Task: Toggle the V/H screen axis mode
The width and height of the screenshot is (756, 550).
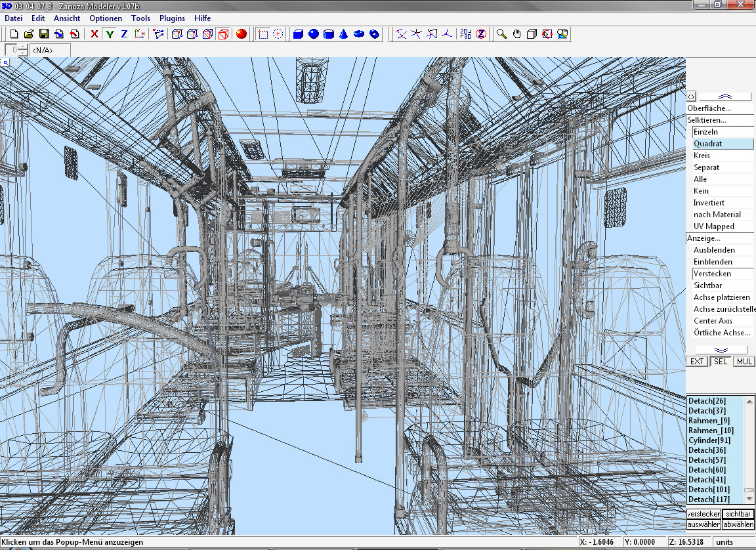Action: [140, 33]
